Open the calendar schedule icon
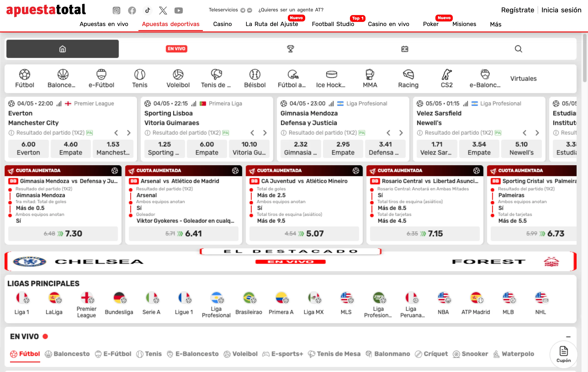This screenshot has height=372, width=588. (x=405, y=49)
